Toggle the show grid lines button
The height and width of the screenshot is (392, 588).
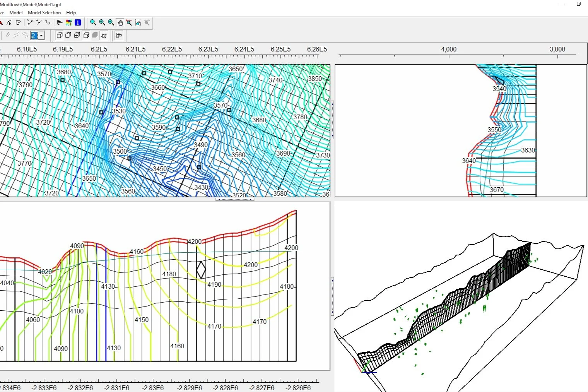tap(119, 35)
